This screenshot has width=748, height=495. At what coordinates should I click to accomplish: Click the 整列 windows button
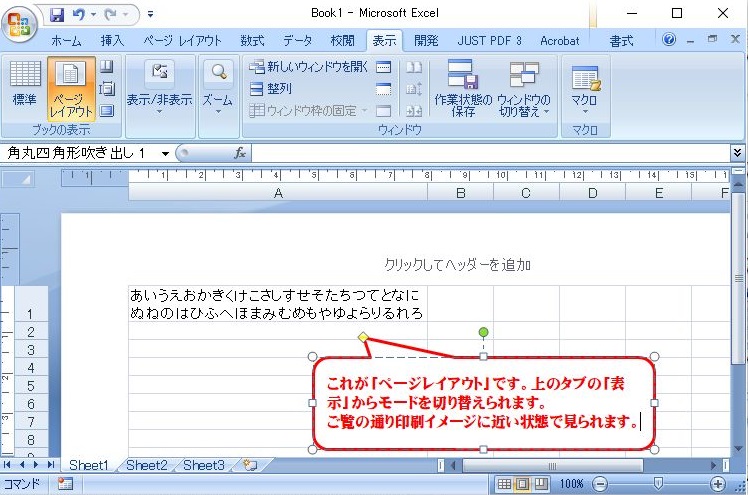(x=270, y=89)
